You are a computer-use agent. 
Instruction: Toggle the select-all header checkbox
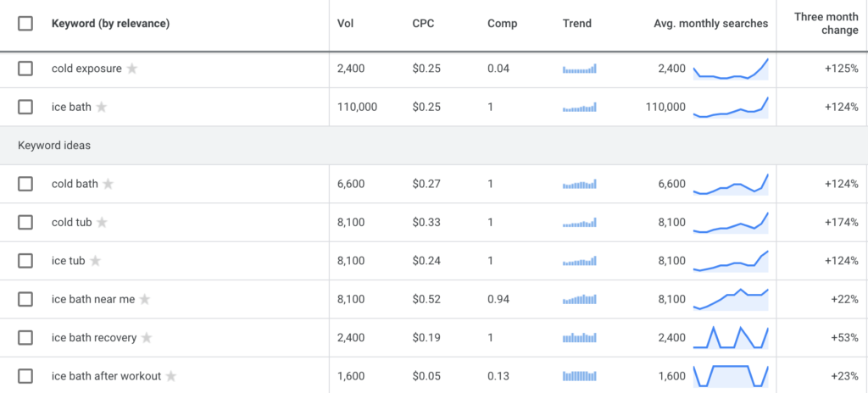tap(25, 24)
